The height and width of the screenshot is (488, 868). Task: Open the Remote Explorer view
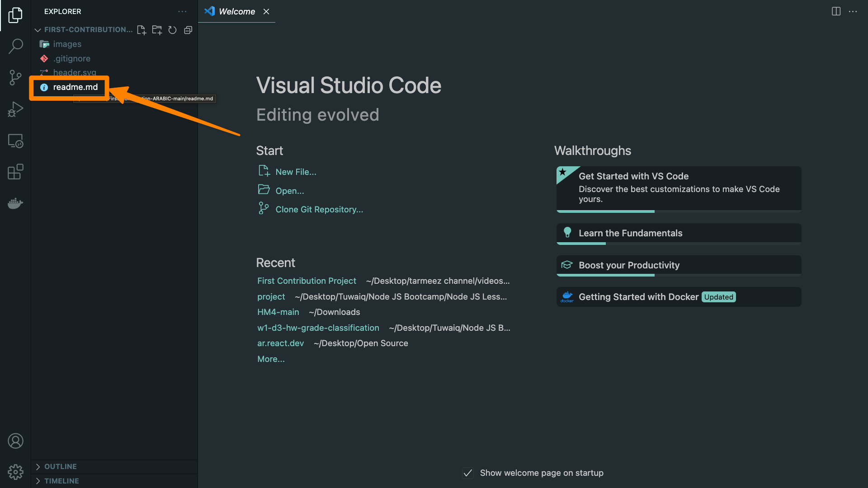[x=15, y=141]
